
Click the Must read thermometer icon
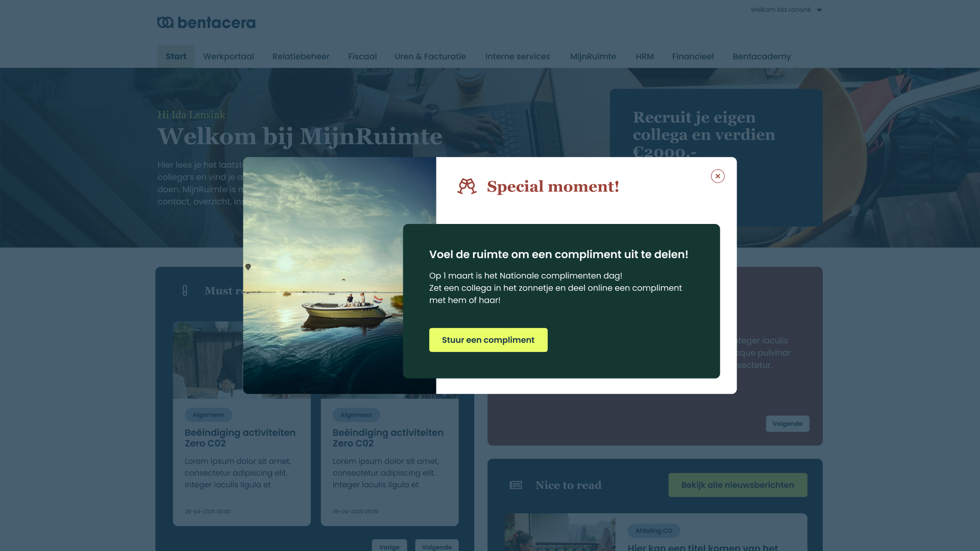click(185, 291)
